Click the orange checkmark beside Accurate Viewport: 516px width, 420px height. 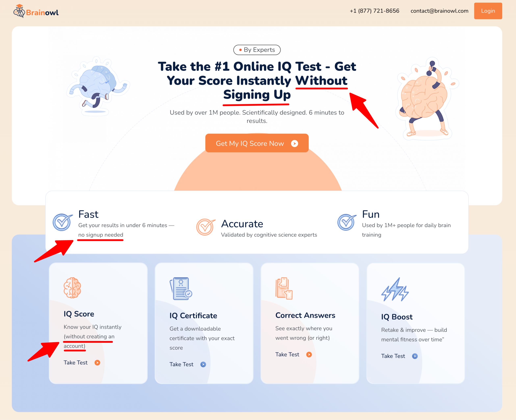(x=206, y=227)
